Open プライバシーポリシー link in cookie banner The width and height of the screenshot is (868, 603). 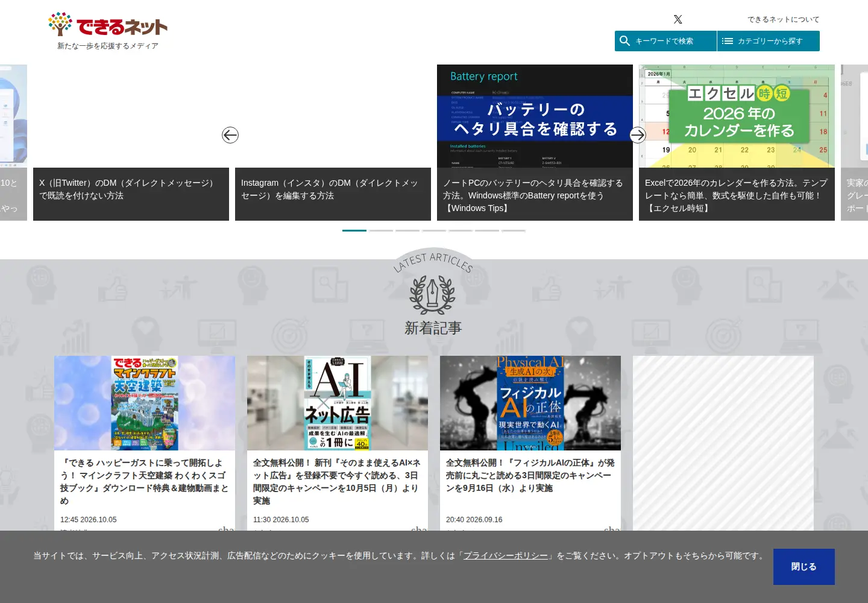point(506,556)
